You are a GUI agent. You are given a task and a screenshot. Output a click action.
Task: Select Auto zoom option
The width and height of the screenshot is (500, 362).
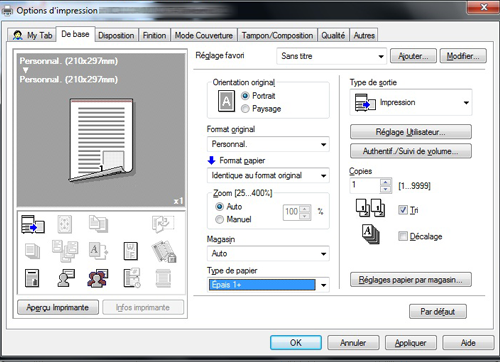click(x=219, y=207)
